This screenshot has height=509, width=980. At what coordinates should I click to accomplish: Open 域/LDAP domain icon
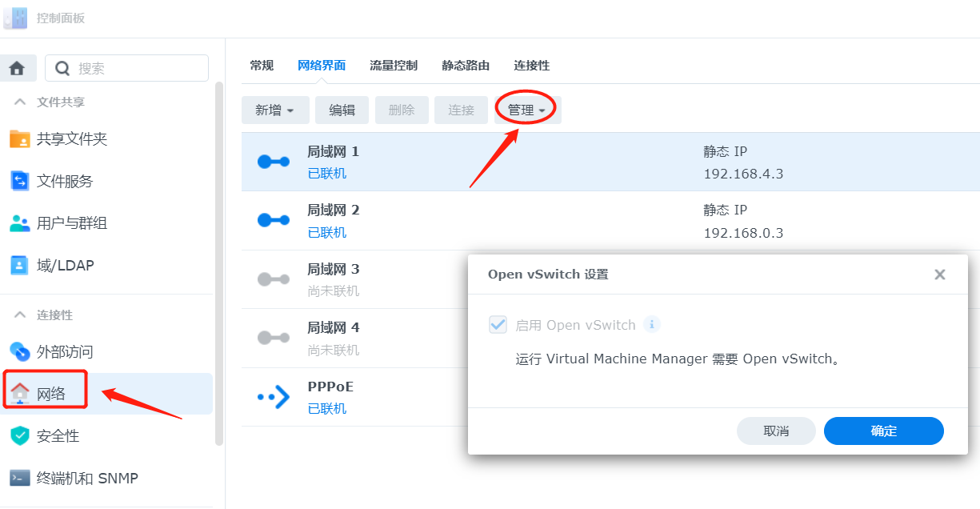pos(20,265)
